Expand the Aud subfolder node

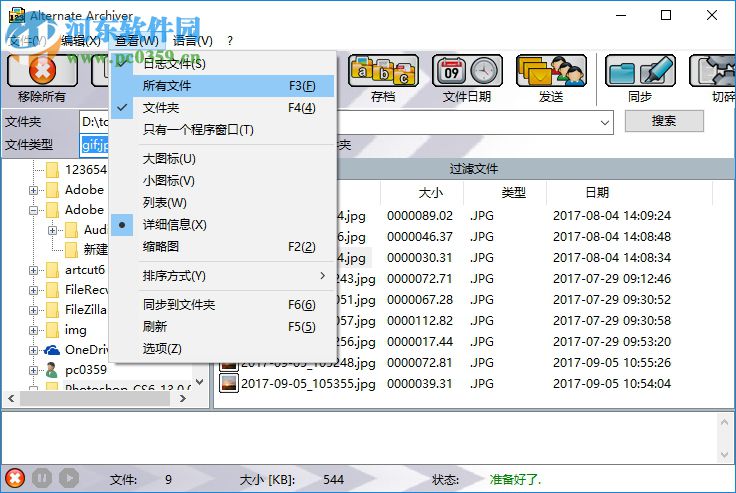[x=52, y=230]
